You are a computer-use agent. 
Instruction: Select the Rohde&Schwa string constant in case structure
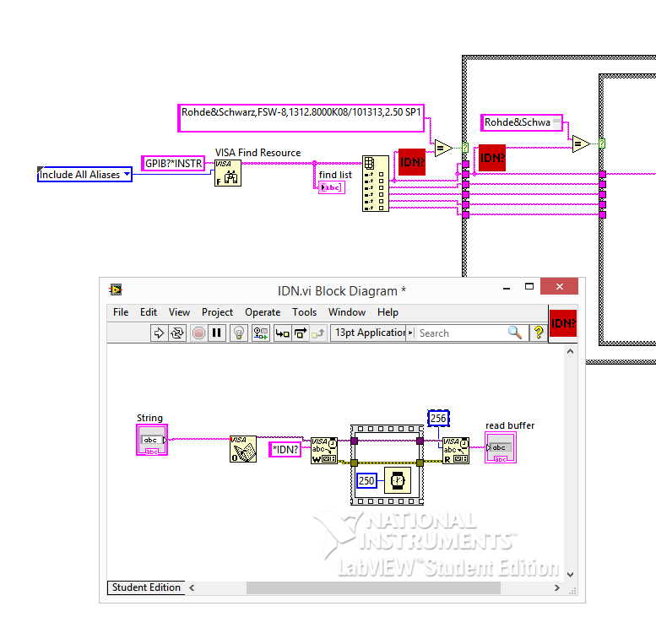pyautogui.click(x=522, y=122)
